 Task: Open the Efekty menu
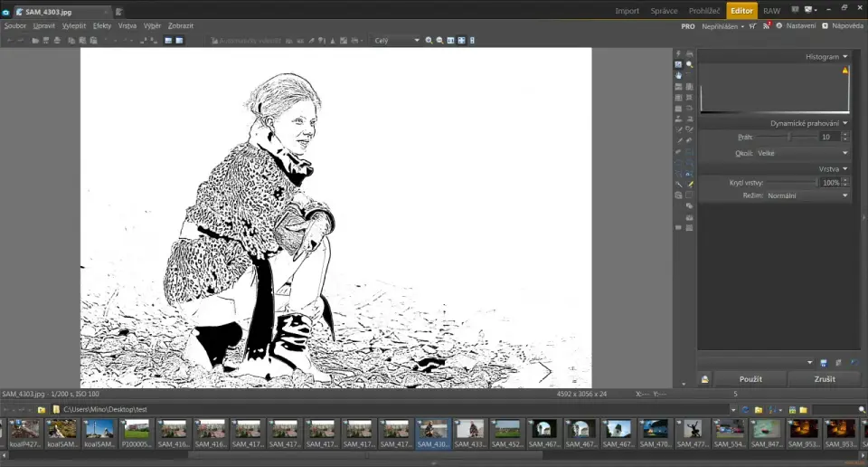click(102, 26)
